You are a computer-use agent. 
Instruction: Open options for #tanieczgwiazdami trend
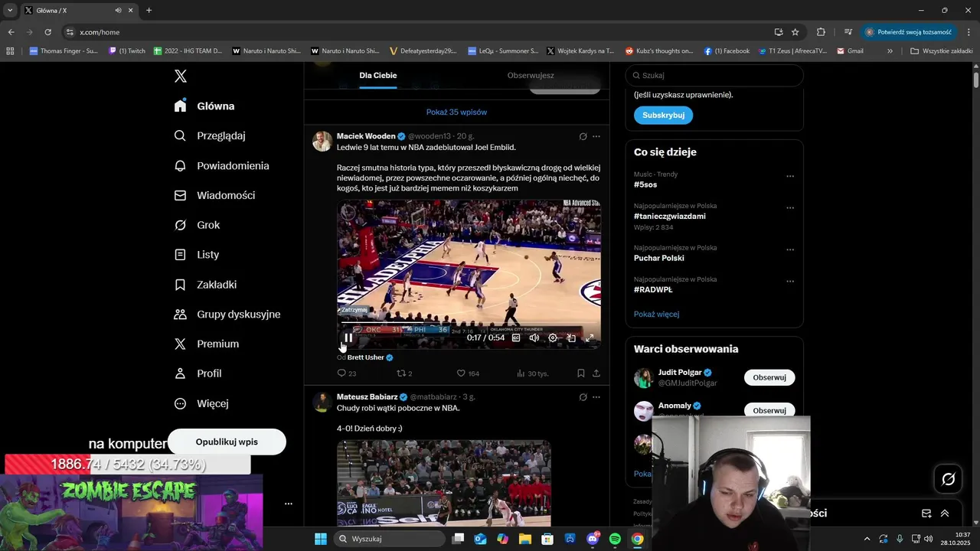(790, 207)
